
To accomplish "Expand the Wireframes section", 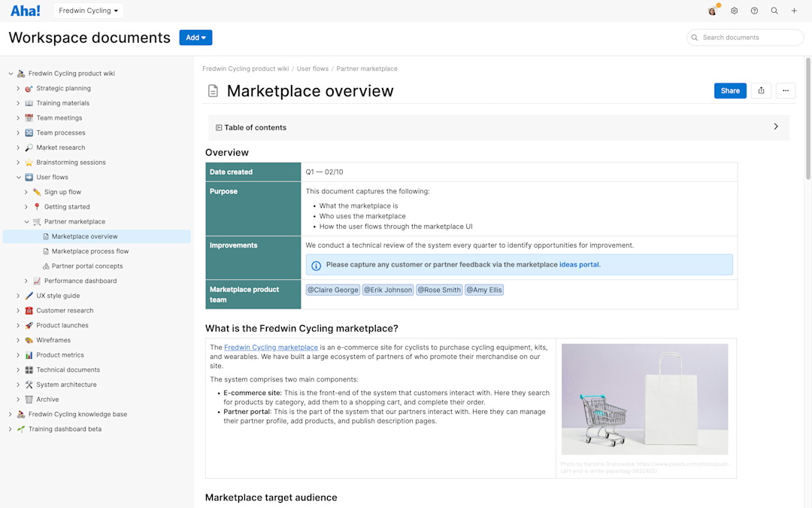I will (x=18, y=339).
